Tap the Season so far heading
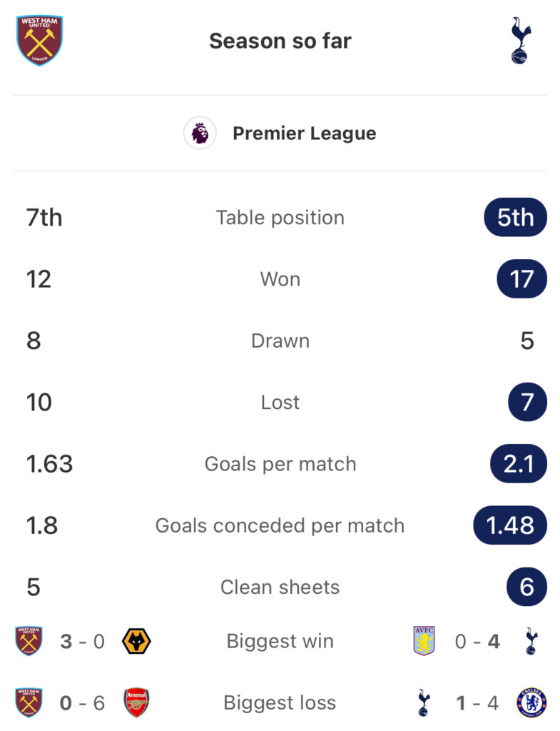 pyautogui.click(x=280, y=41)
